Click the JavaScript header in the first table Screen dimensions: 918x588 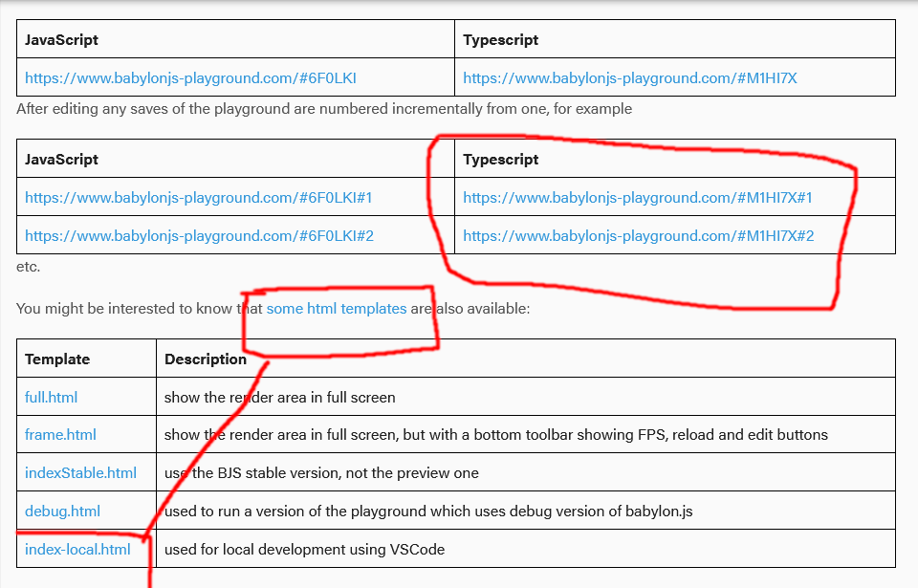(60, 39)
